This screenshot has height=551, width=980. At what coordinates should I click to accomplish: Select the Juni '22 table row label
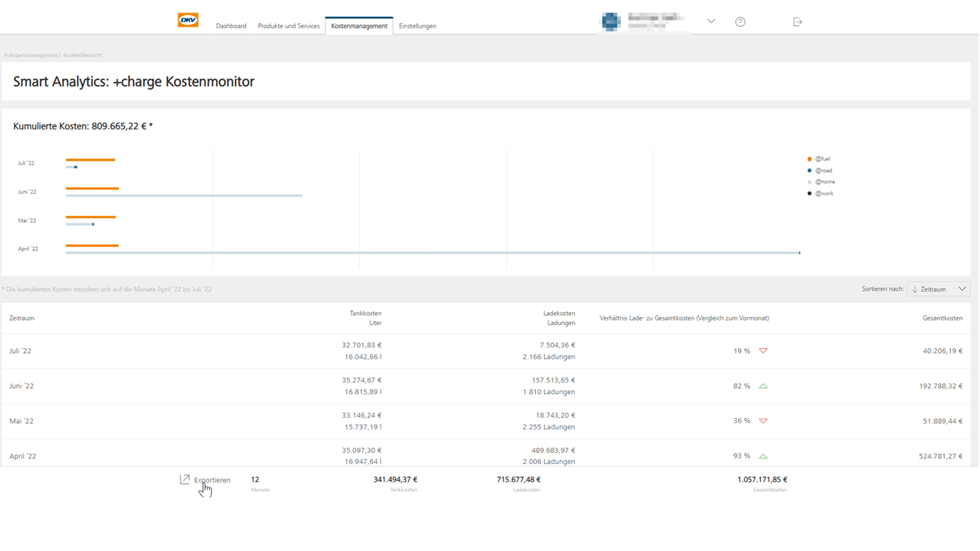(x=21, y=386)
